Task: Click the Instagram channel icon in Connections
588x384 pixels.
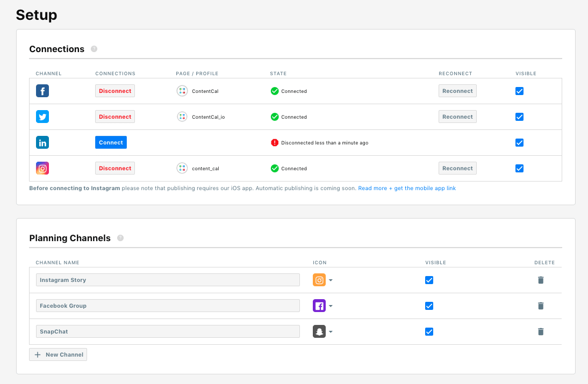Action: pyautogui.click(x=42, y=168)
